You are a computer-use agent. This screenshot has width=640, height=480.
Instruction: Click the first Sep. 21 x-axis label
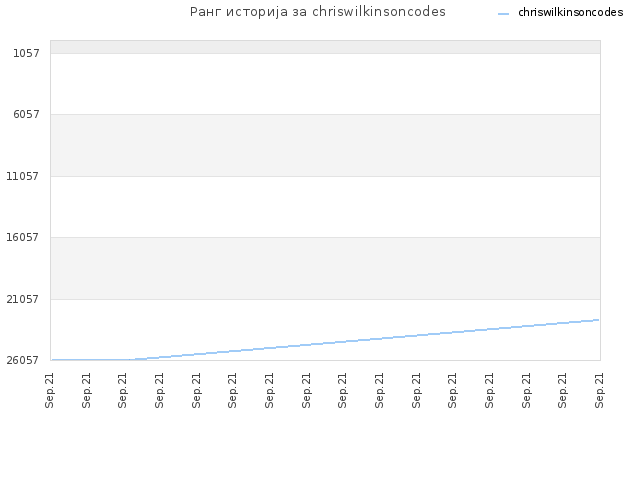point(50,390)
